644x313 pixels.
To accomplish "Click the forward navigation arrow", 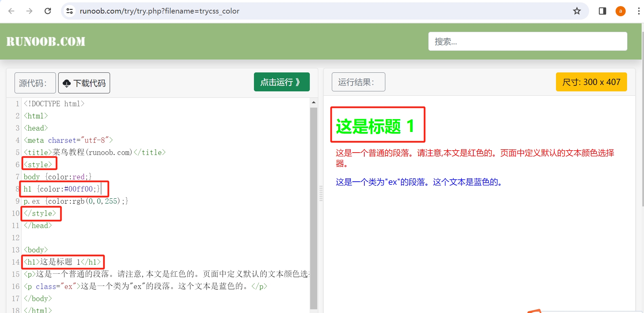I will click(x=29, y=11).
